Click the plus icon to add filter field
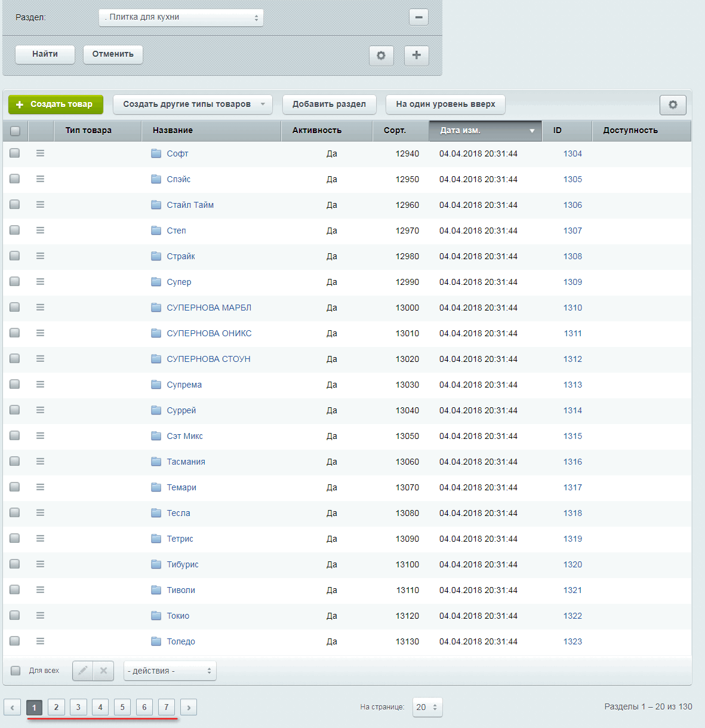705x728 pixels. pyautogui.click(x=416, y=56)
